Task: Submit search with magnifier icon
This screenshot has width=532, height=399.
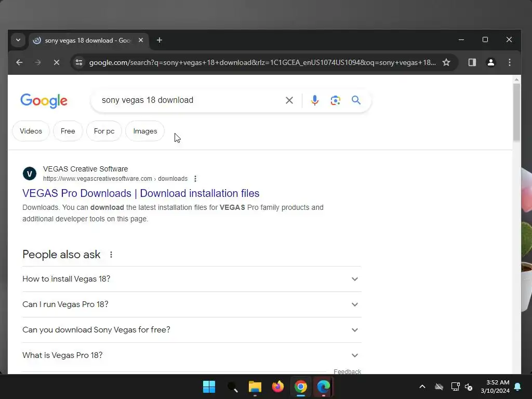Action: (356, 100)
